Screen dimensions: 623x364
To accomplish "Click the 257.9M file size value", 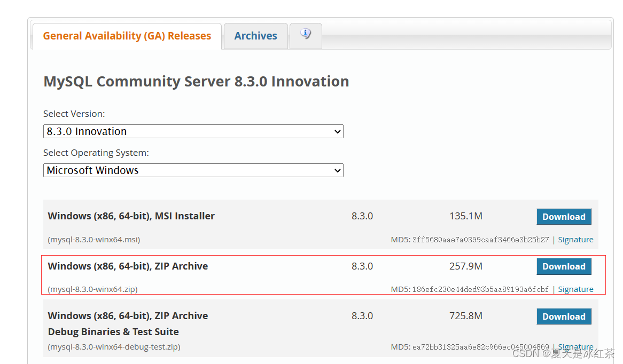I will click(x=466, y=266).
